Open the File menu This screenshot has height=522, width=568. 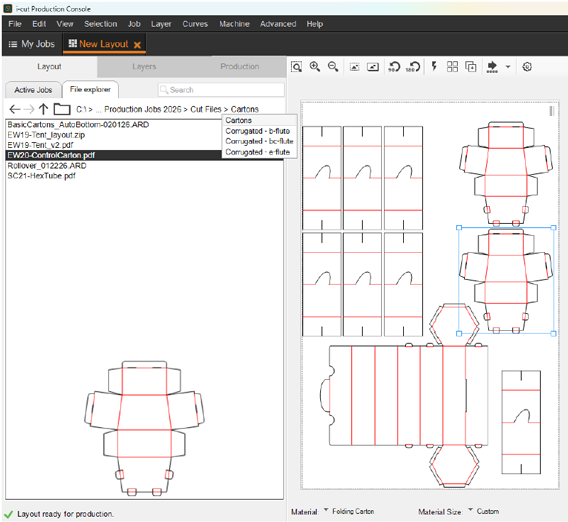point(15,24)
